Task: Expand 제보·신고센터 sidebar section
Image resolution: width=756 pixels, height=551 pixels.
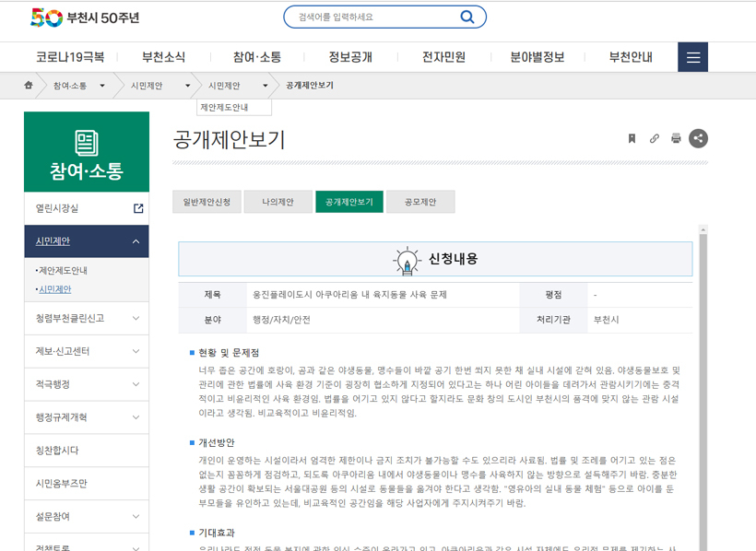Action: click(87, 351)
